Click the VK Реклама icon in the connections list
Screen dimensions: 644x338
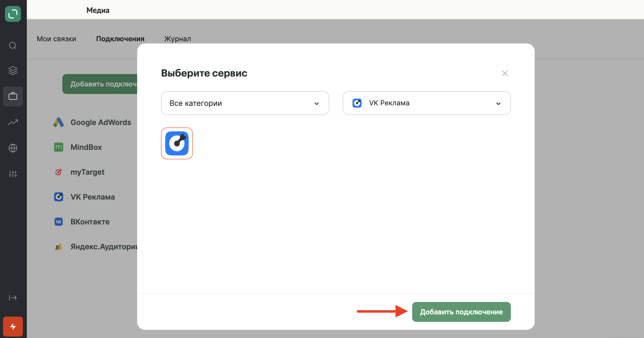point(58,197)
